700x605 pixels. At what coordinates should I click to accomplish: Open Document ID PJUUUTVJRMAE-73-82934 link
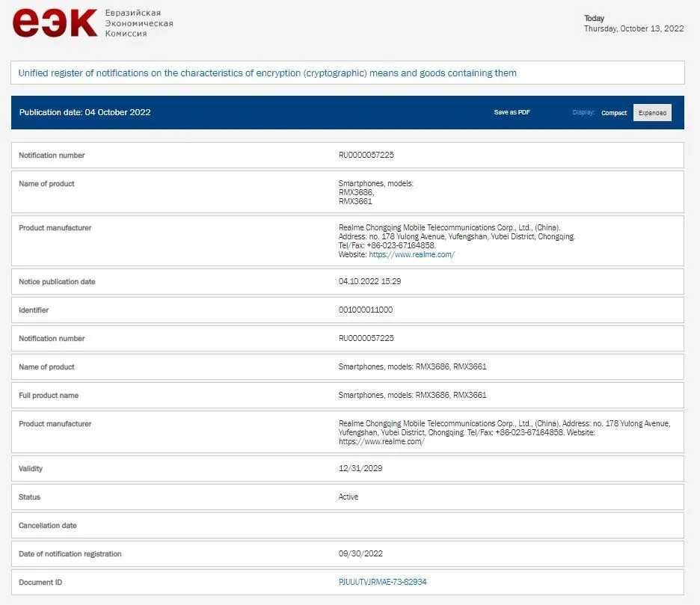point(382,582)
